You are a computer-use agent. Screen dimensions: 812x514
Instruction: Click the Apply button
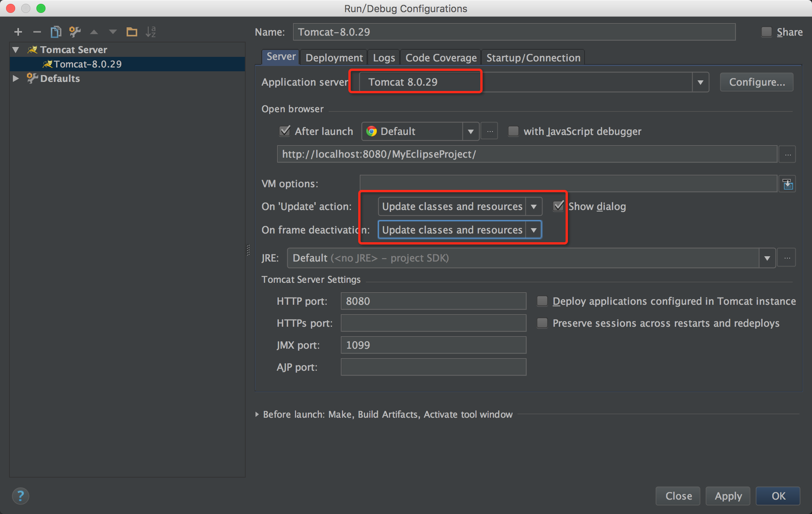point(728,496)
